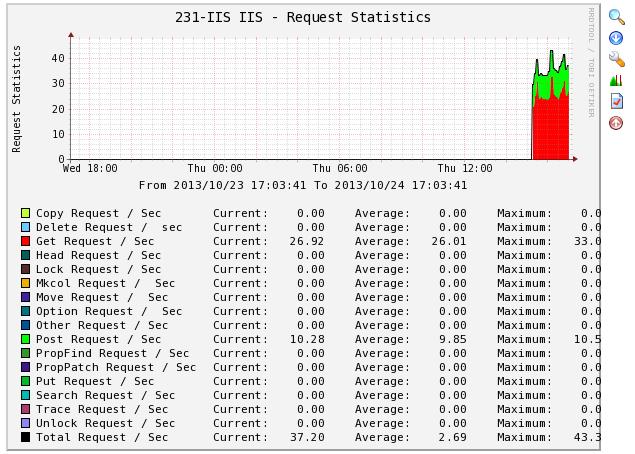This screenshot has height=454, width=635.
Task: Click the Trace Request magenta swatch
Action: tap(26, 409)
